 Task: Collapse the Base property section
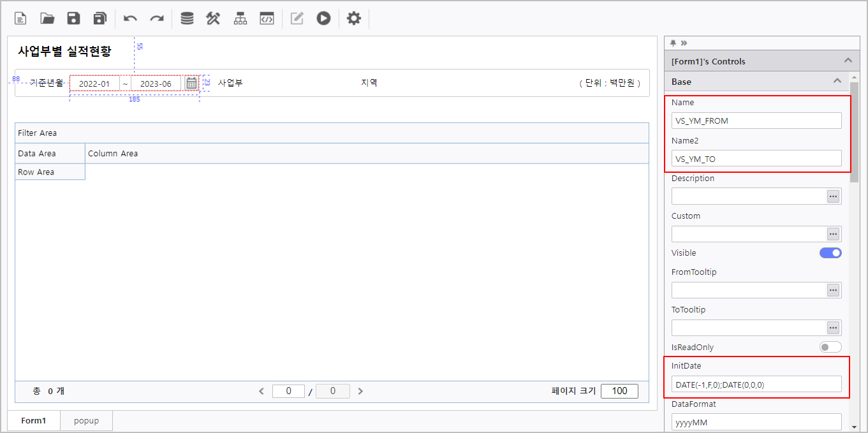[x=837, y=81]
